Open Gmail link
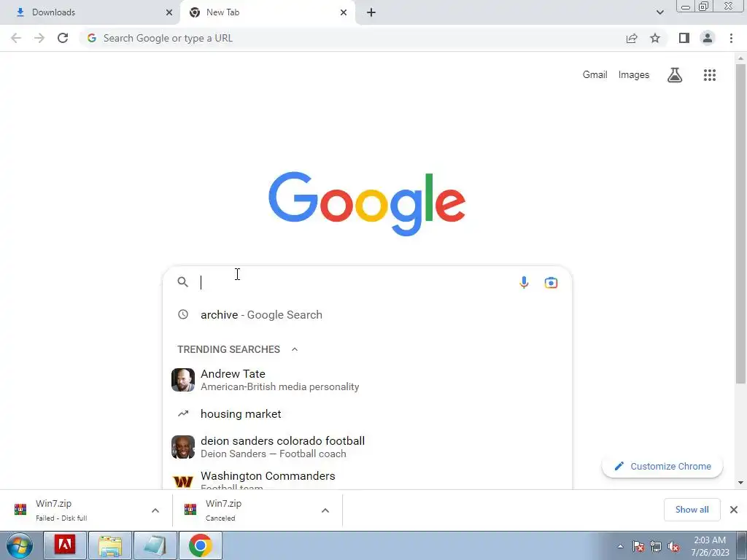This screenshot has width=747, height=560. [x=595, y=75]
